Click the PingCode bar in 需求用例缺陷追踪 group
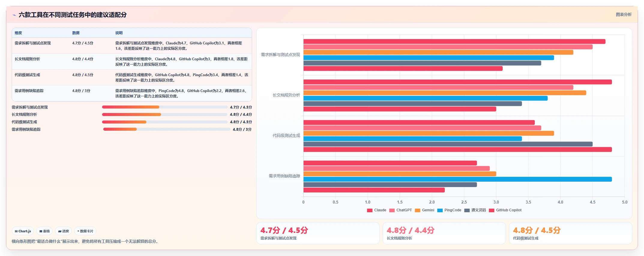 [458, 179]
